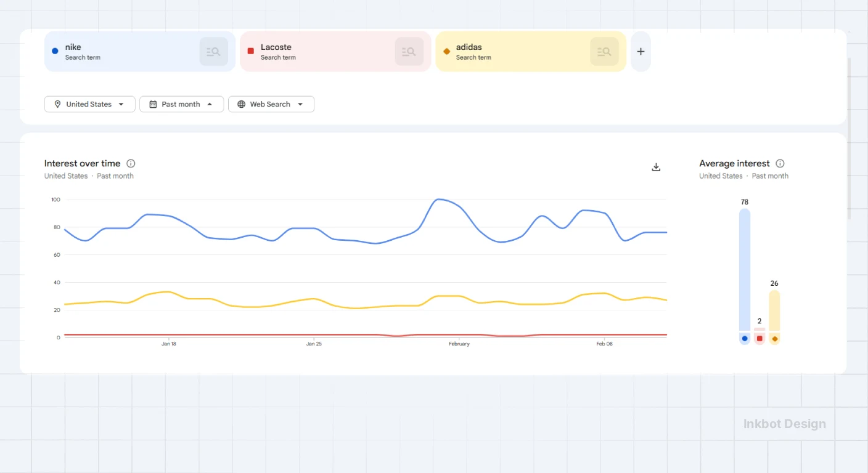This screenshot has height=473, width=868.
Task: Open search details for Lacoste term
Action: (409, 52)
